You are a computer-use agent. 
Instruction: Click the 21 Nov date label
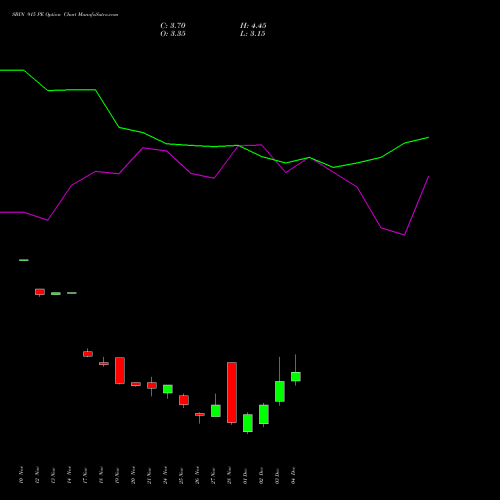149,475
